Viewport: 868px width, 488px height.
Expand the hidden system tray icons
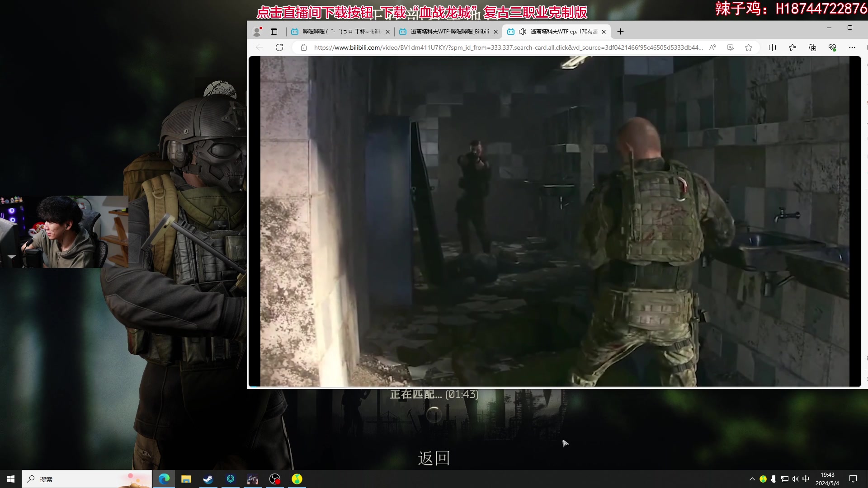pos(752,479)
